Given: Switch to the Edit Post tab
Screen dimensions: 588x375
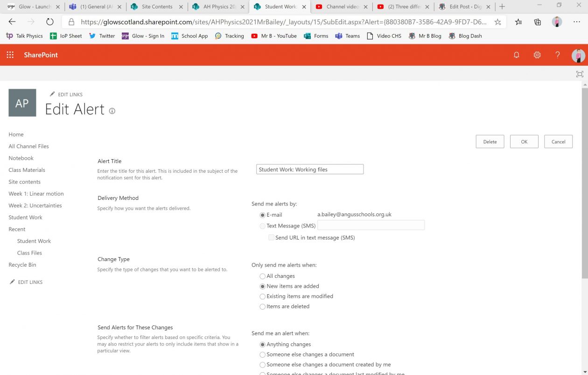Looking at the screenshot, I should click(x=465, y=7).
